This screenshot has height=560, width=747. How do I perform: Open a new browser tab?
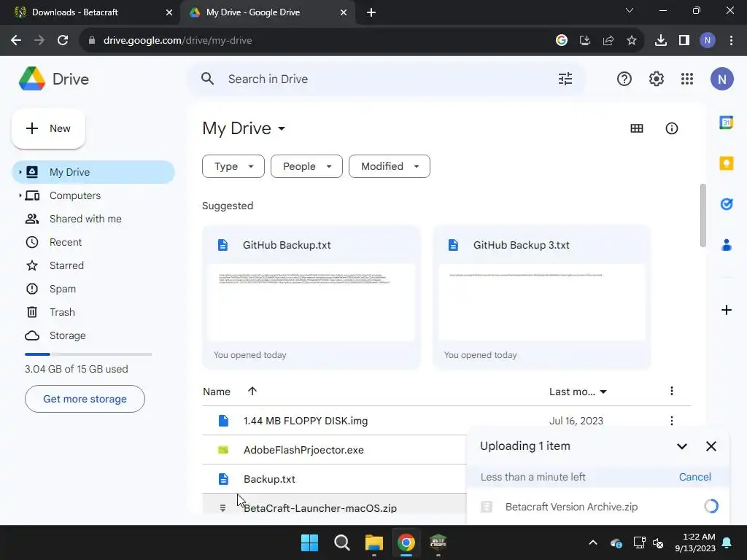371,13
